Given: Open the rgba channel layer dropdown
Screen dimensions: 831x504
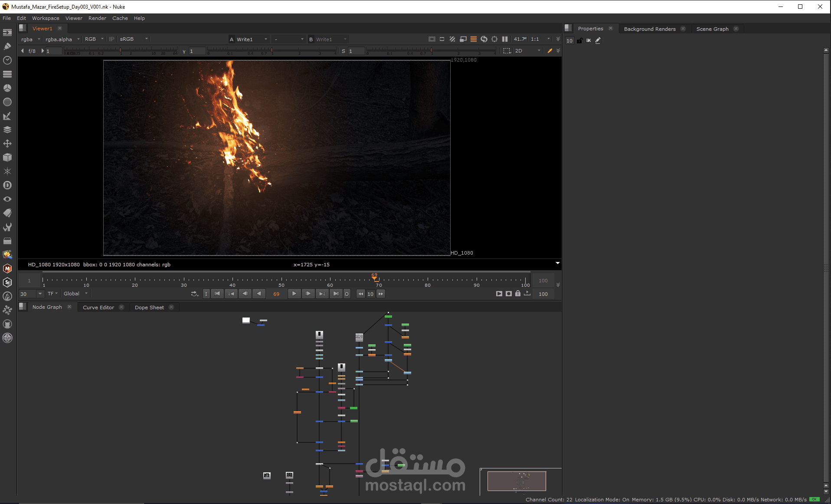Looking at the screenshot, I should [30, 39].
